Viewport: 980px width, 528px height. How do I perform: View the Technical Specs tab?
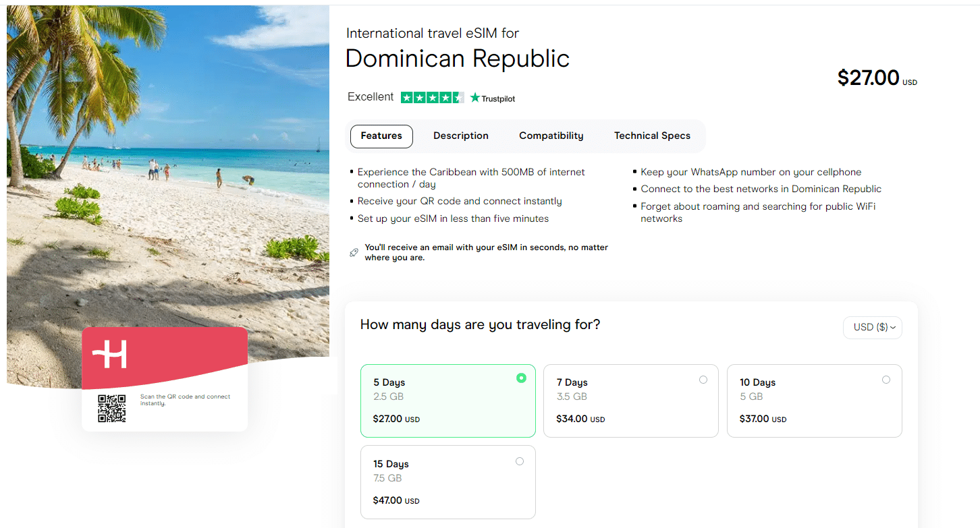pyautogui.click(x=652, y=136)
